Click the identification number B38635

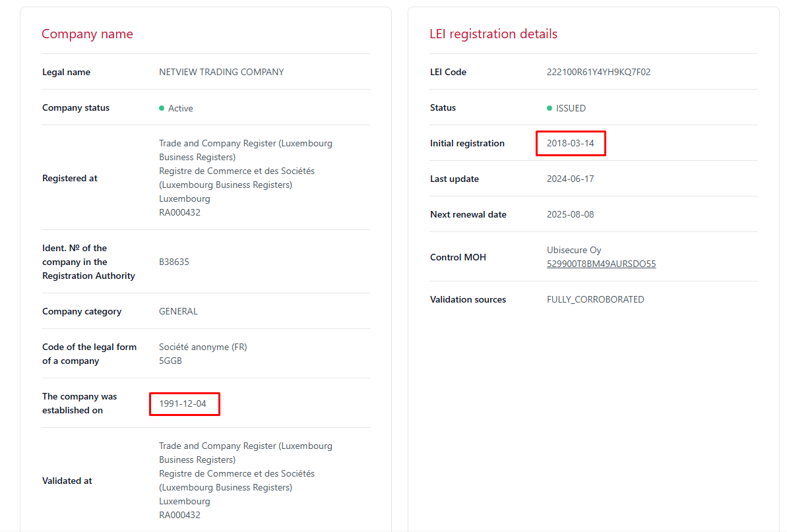pyautogui.click(x=174, y=262)
